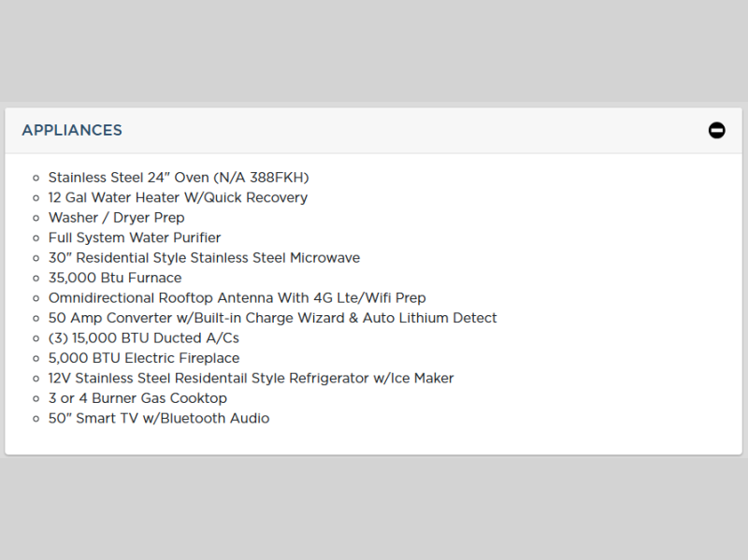Select the 50" Smart TV w/Bluetooth Audio entry
This screenshot has width=748, height=560.
pyautogui.click(x=159, y=419)
